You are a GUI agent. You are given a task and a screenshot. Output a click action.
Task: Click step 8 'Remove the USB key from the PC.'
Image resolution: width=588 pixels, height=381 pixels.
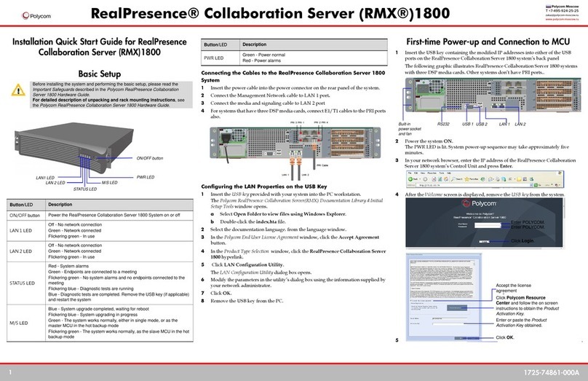247,301
